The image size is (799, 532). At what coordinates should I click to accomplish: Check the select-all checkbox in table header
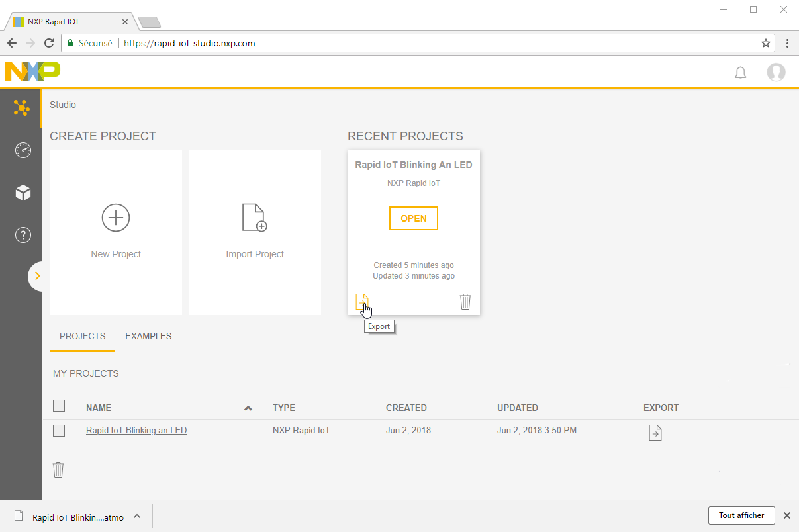pos(59,406)
